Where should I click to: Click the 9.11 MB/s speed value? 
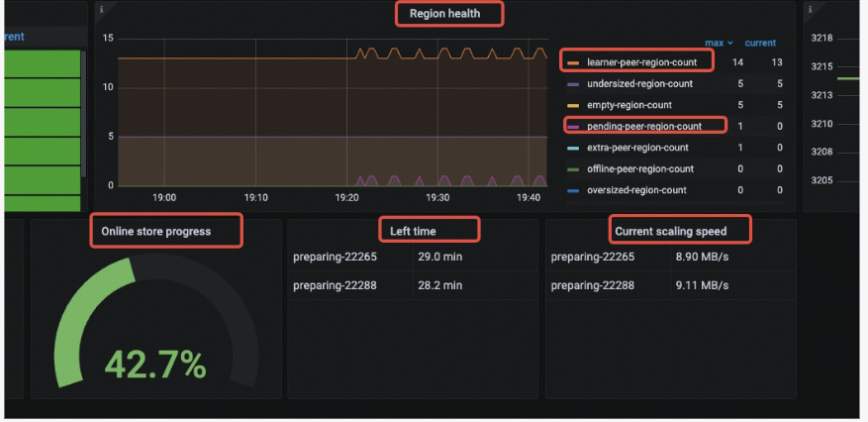(x=702, y=285)
